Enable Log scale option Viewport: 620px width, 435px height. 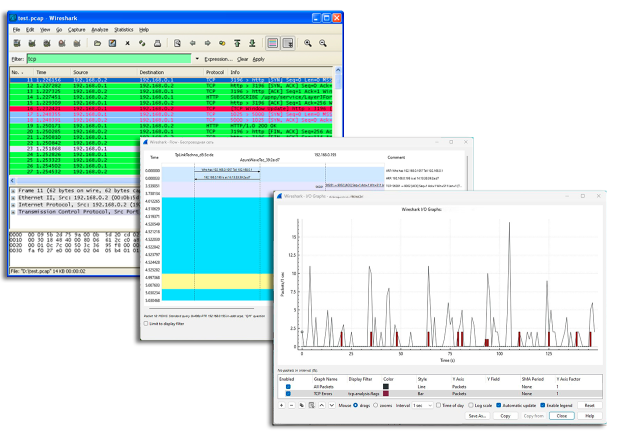(x=471, y=405)
